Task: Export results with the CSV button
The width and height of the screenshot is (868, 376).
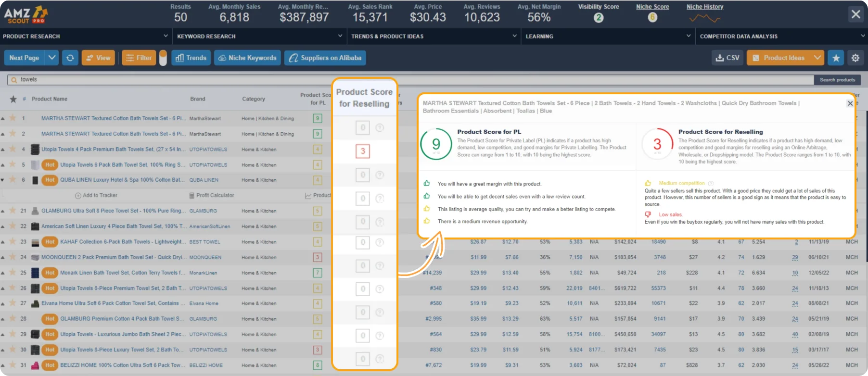Action: point(728,58)
